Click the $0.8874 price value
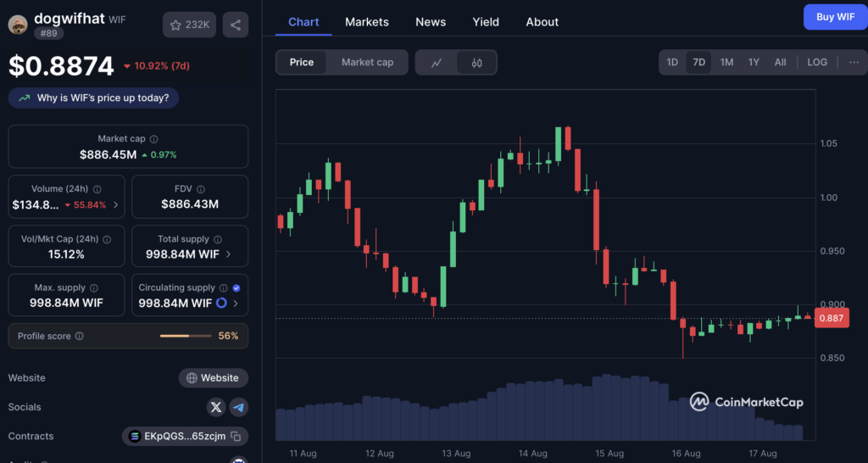This screenshot has height=463, width=868. (x=61, y=66)
